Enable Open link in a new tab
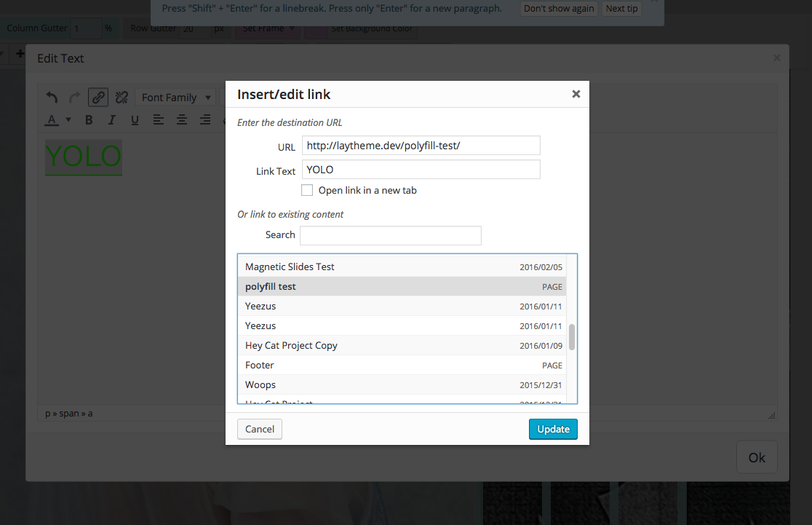 tap(307, 190)
